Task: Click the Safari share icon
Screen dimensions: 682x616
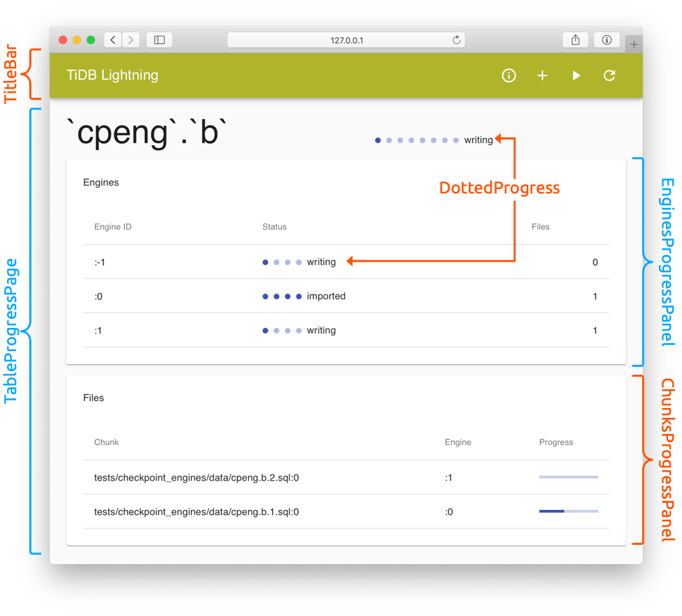Action: point(575,40)
